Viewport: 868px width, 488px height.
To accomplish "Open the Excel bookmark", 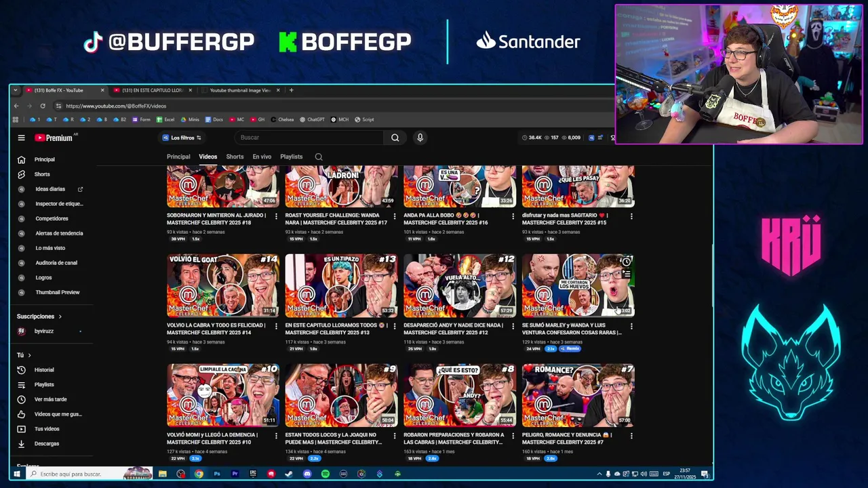I will tap(165, 119).
